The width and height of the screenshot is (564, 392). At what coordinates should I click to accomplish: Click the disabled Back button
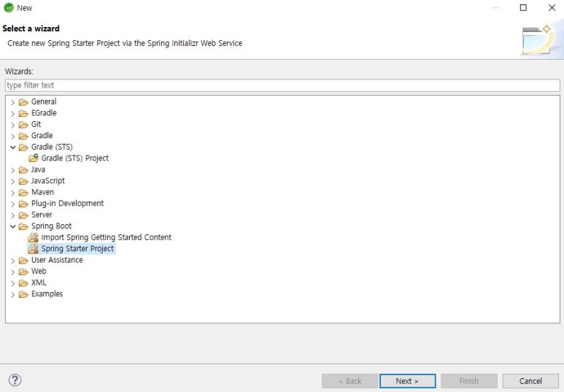coord(350,381)
